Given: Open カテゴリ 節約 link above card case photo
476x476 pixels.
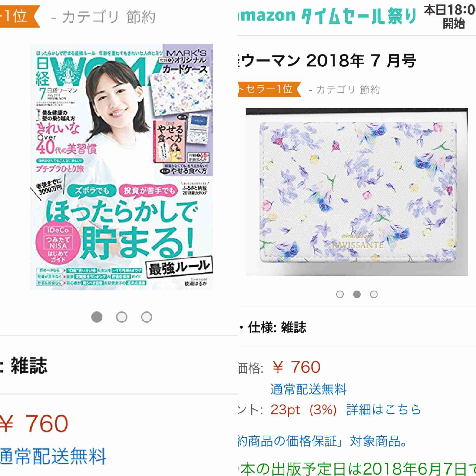Looking at the screenshot, I should [344, 90].
